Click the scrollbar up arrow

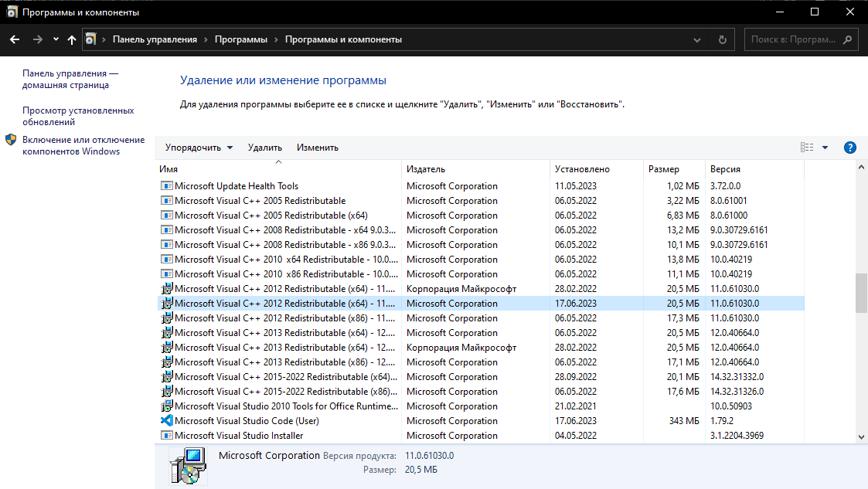coord(861,167)
